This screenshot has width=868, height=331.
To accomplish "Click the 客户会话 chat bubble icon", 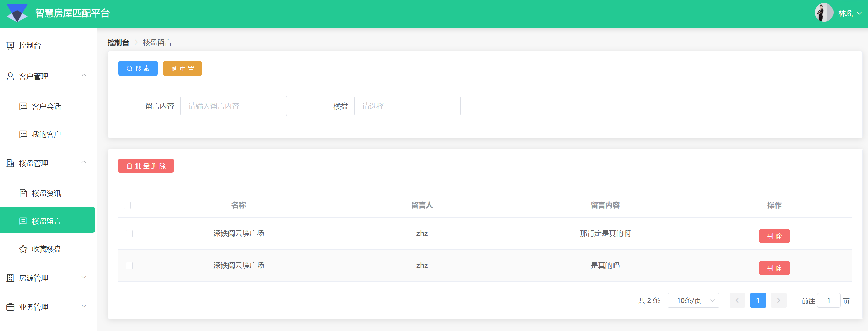I will click(23, 106).
